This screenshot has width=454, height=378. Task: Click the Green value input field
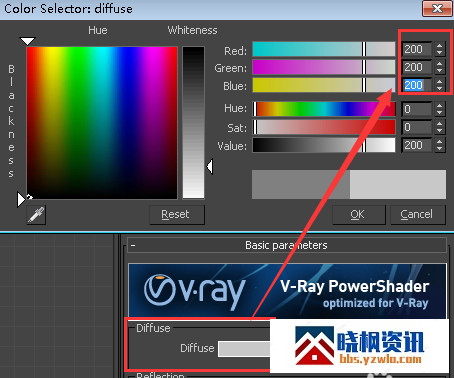417,67
